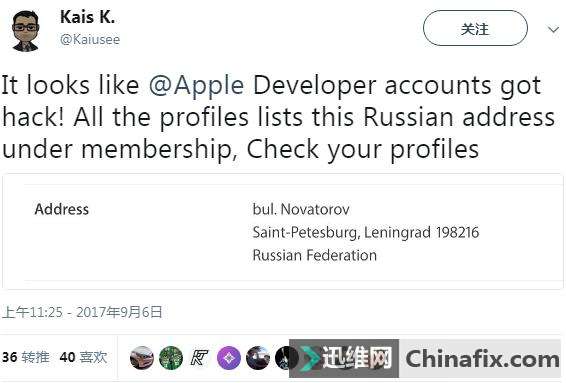Click the 关注 follow button
This screenshot has width=566, height=383.
coord(475,28)
